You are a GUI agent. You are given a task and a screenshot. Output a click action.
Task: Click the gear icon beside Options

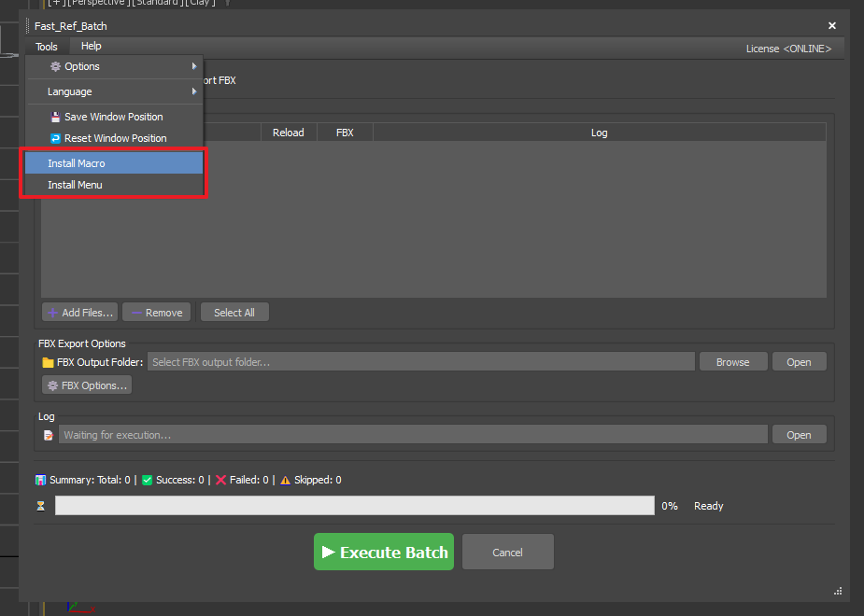55,67
